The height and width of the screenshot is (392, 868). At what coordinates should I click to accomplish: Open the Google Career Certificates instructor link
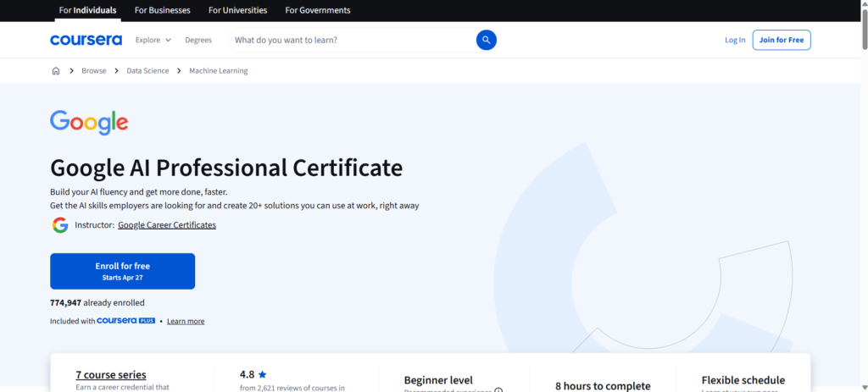(167, 225)
